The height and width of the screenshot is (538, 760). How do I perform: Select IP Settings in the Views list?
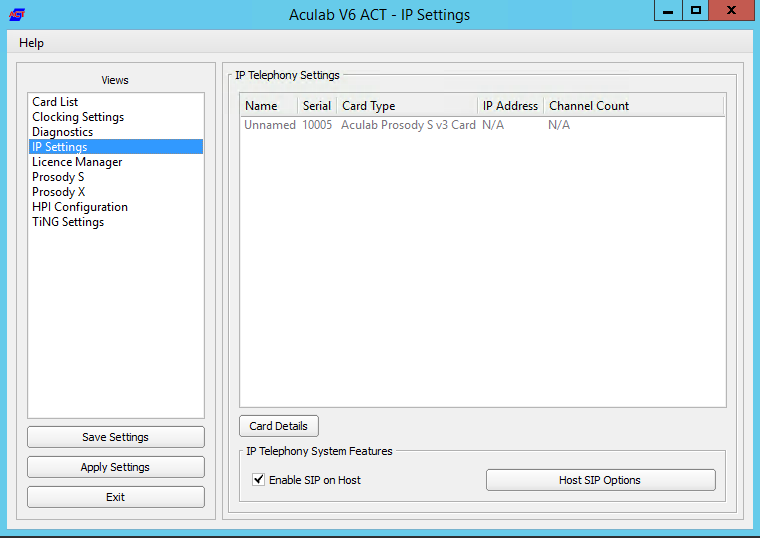(x=116, y=147)
